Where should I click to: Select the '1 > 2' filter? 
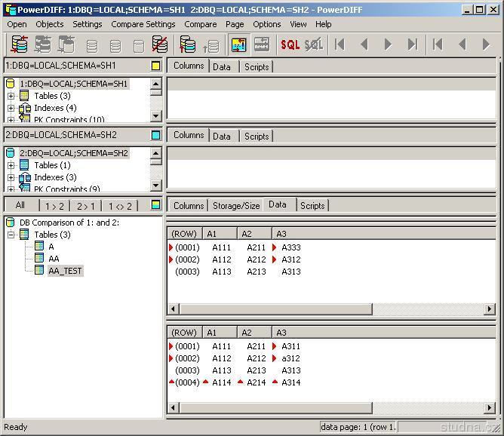click(x=54, y=206)
